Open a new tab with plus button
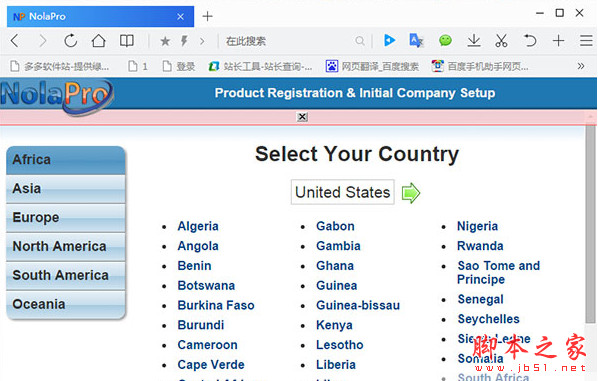The height and width of the screenshot is (381, 598). click(207, 16)
